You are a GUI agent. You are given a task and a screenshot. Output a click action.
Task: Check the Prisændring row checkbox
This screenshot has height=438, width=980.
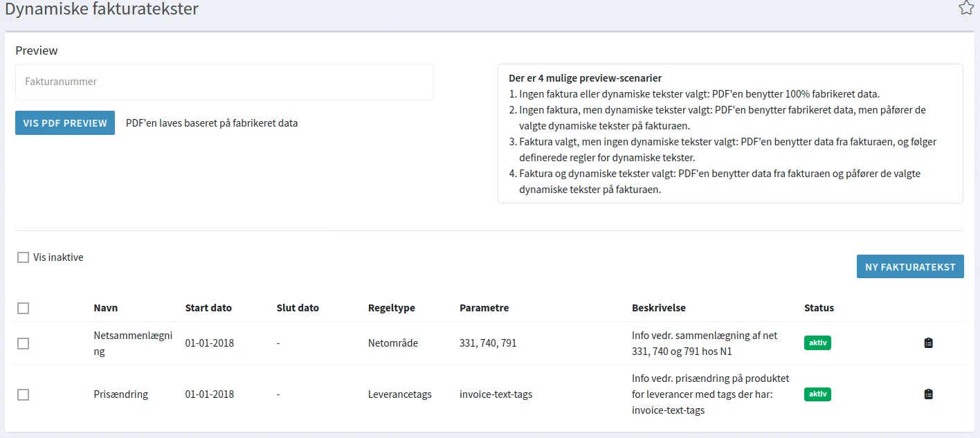point(24,394)
